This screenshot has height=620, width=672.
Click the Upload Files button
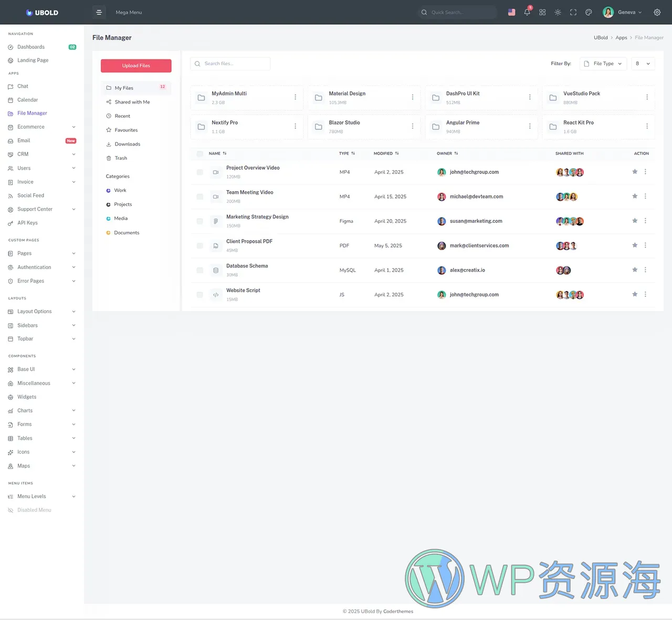[x=136, y=66]
